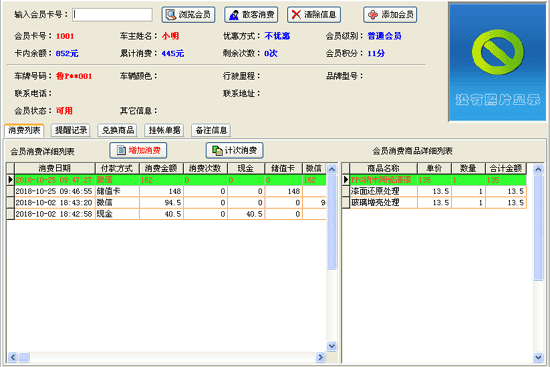550x367 pixels.
Task: Click the 储值卡 payment cell in second row
Action: [x=117, y=191]
